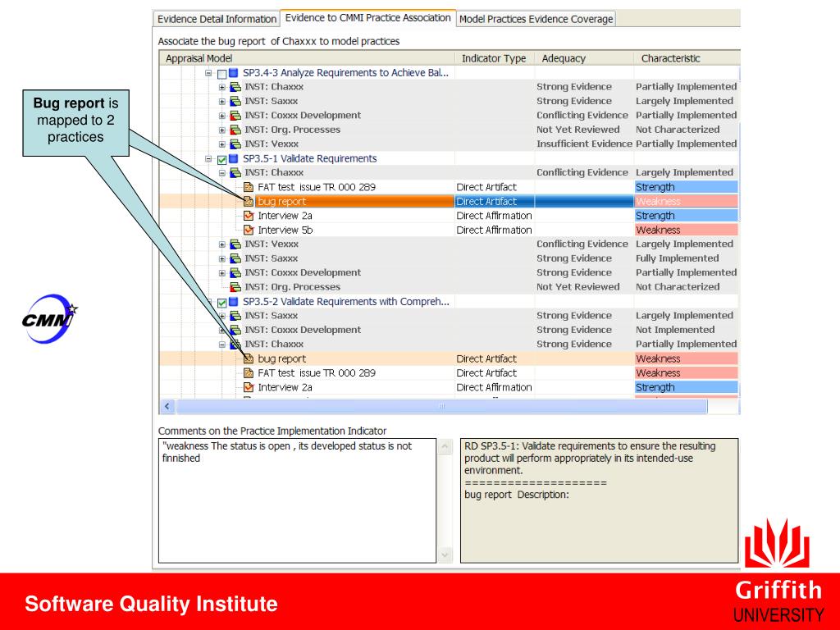Click INST: Coxxx Development icon under SP3.5-1
The width and height of the screenshot is (840, 630).
click(235, 272)
